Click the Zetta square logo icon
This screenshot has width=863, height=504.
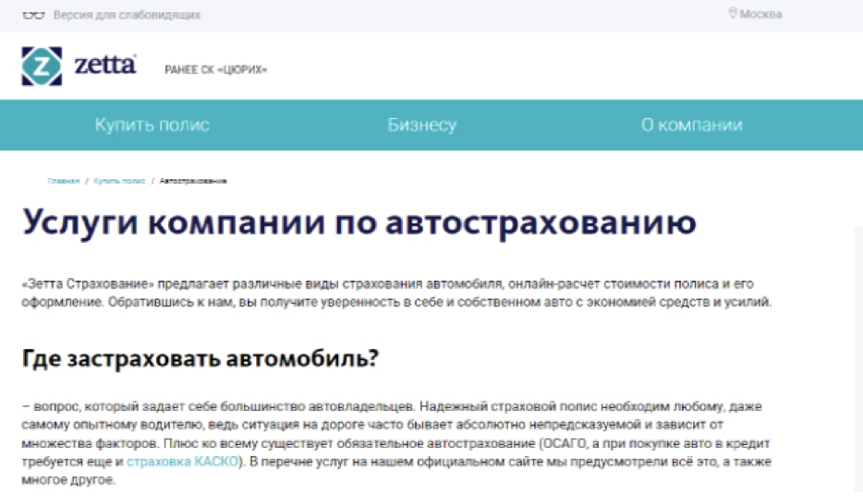(42, 66)
